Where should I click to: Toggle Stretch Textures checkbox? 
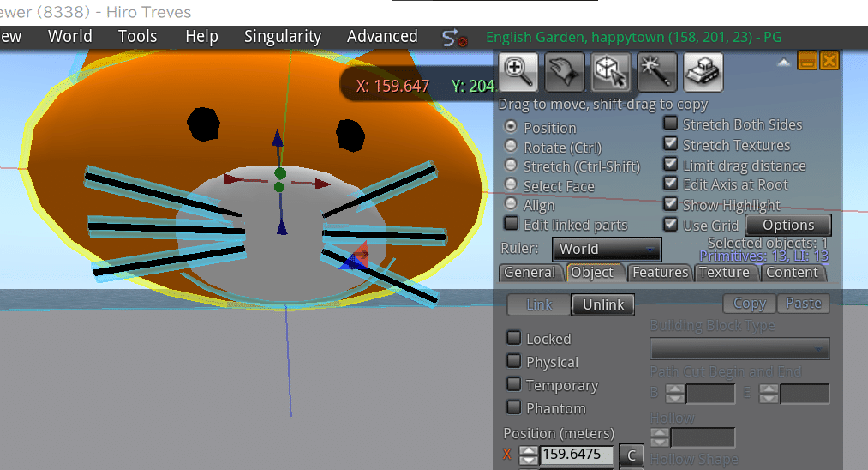[x=670, y=143]
